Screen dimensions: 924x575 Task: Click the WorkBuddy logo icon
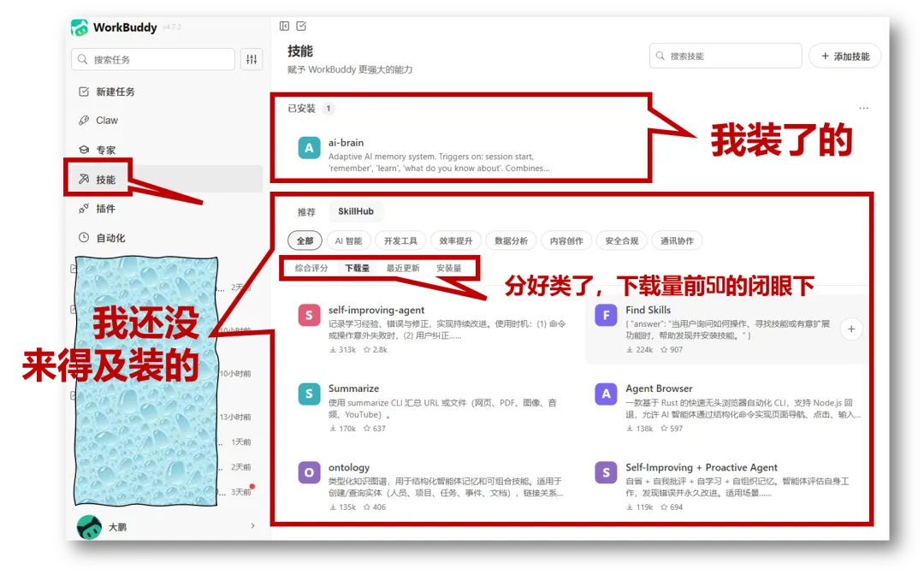[80, 27]
